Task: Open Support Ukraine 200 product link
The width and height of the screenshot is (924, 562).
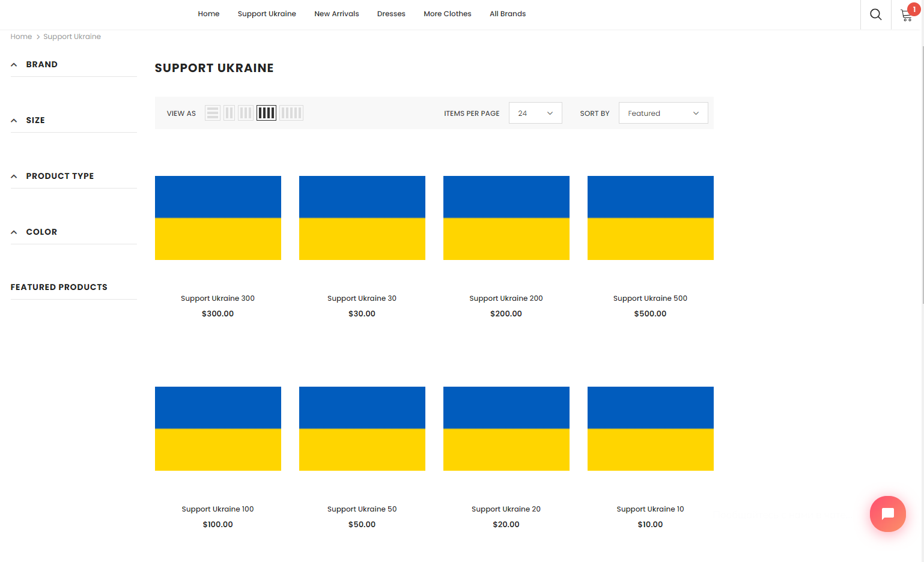Action: coord(506,298)
